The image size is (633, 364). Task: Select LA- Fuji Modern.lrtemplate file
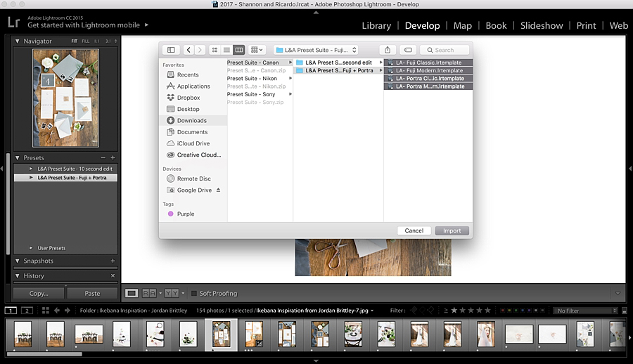428,70
